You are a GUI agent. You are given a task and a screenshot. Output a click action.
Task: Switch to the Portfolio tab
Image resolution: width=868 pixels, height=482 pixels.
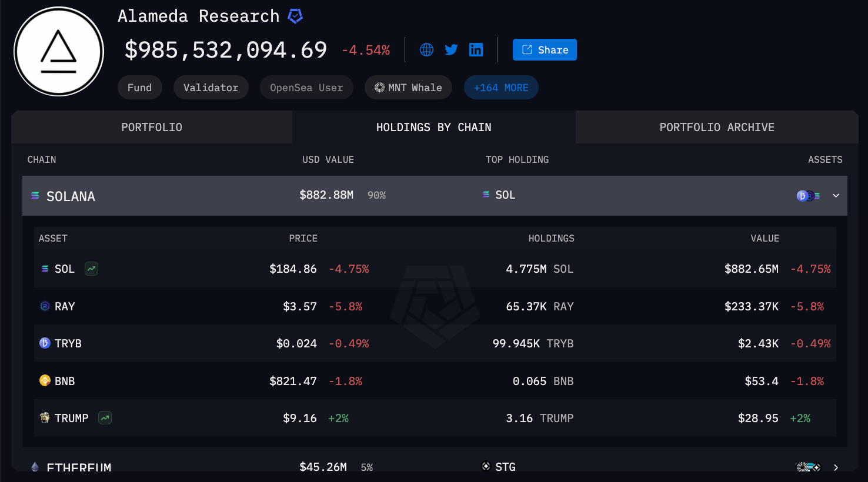(152, 127)
